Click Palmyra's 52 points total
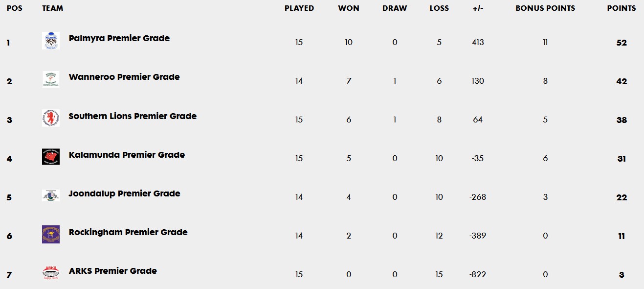Viewport: 644px width, 289px height. point(622,43)
